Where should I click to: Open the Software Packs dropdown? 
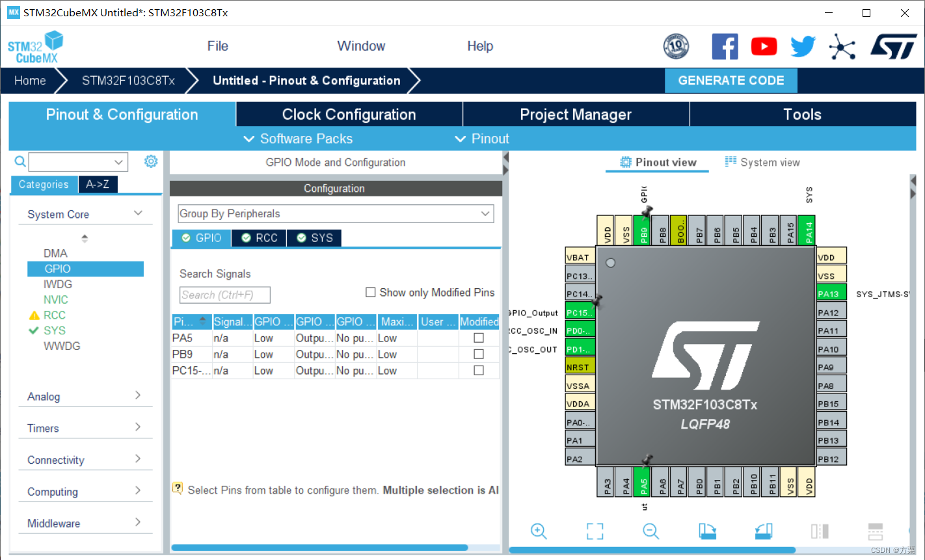[x=298, y=139]
